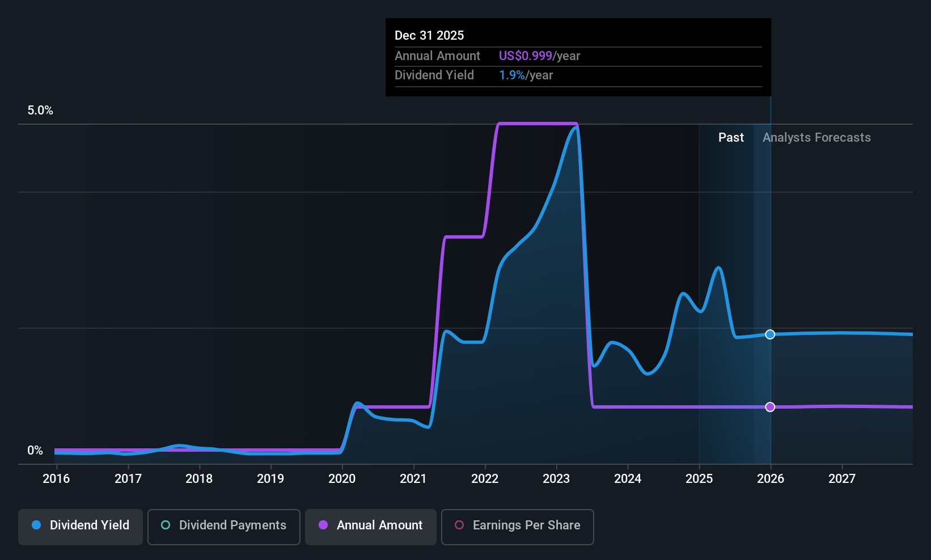Click the blue Dividend Yield legend dot
931x560 pixels.
pos(36,525)
